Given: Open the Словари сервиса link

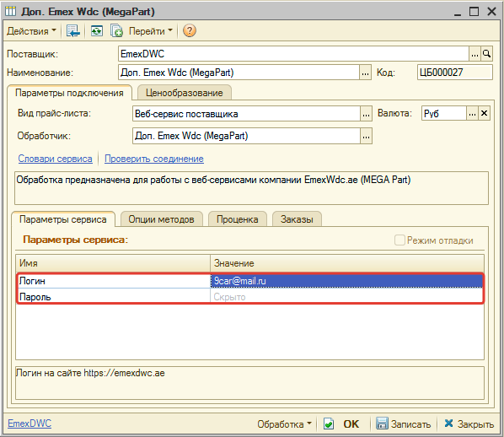Looking at the screenshot, I should click(x=55, y=159).
